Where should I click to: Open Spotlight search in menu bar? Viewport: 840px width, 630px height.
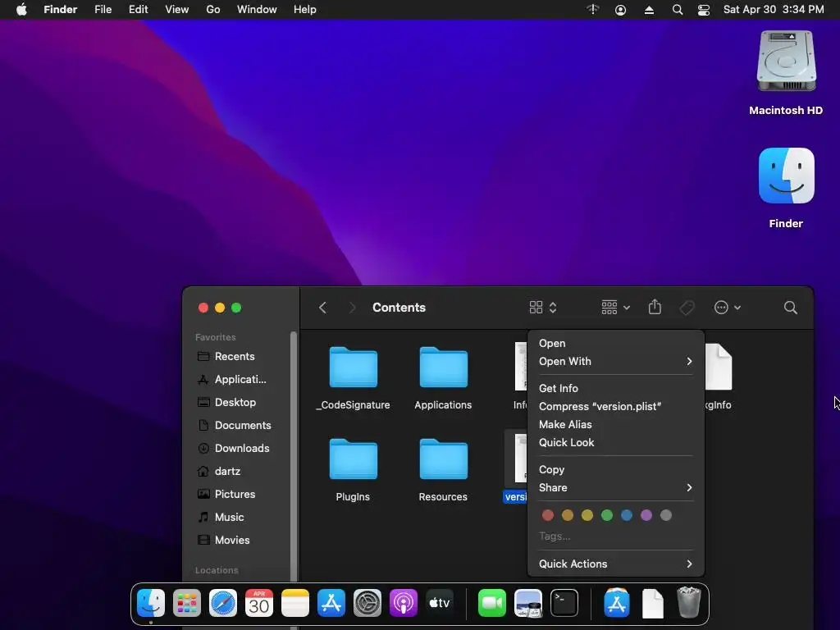[677, 10]
